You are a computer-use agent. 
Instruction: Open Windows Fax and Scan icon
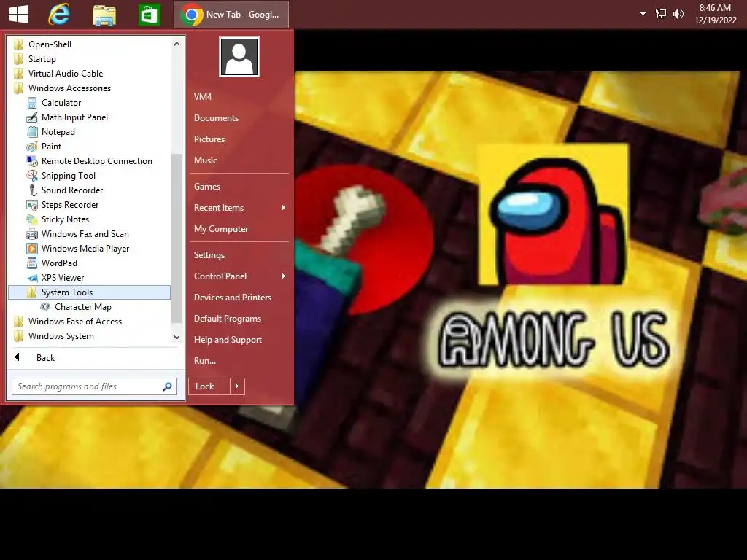[x=32, y=234]
